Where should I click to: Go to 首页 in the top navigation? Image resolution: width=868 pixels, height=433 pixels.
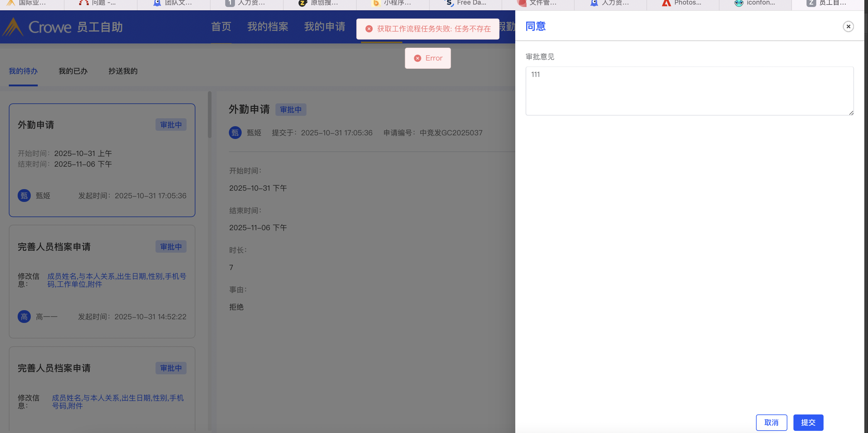click(x=221, y=26)
